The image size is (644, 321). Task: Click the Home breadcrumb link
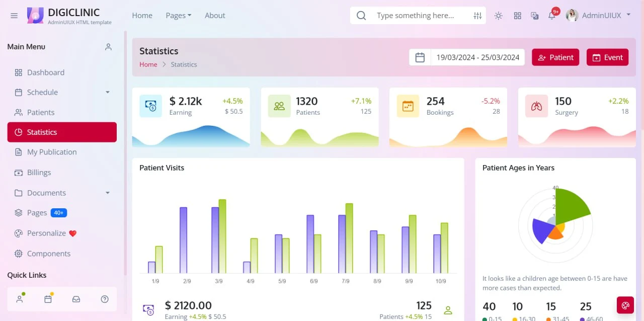[148, 64]
